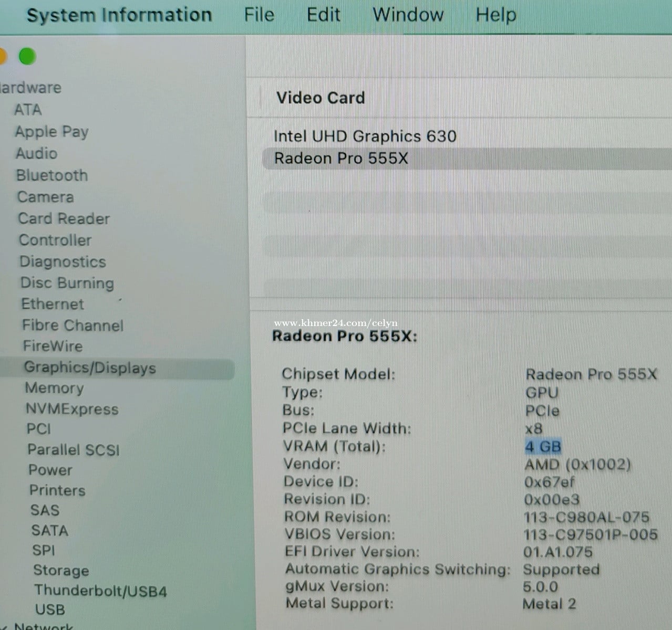Select NVMExpress in the sidebar
Image resolution: width=672 pixels, height=630 pixels.
pyautogui.click(x=72, y=409)
